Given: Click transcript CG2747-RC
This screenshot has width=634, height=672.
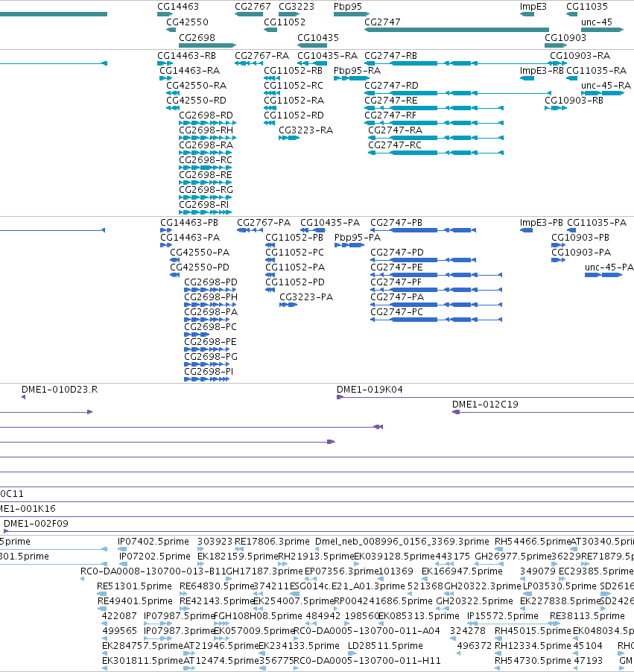Looking at the screenshot, I should tap(436, 153).
